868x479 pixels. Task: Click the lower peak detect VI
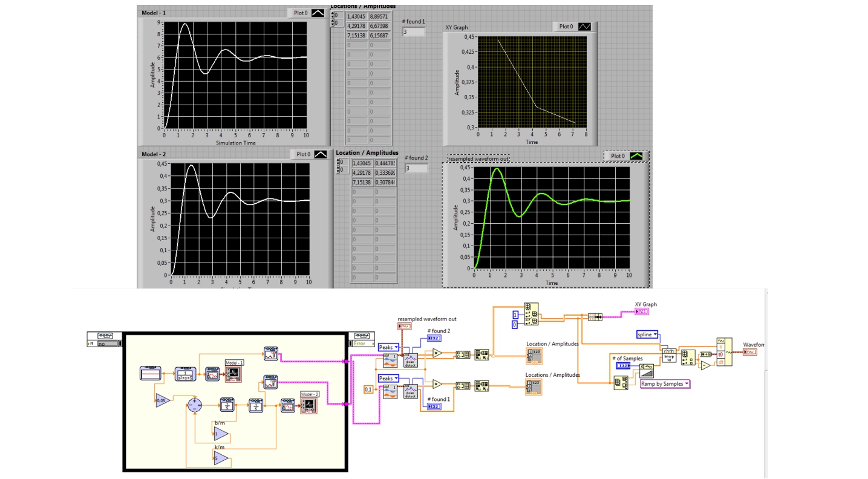[x=411, y=391]
